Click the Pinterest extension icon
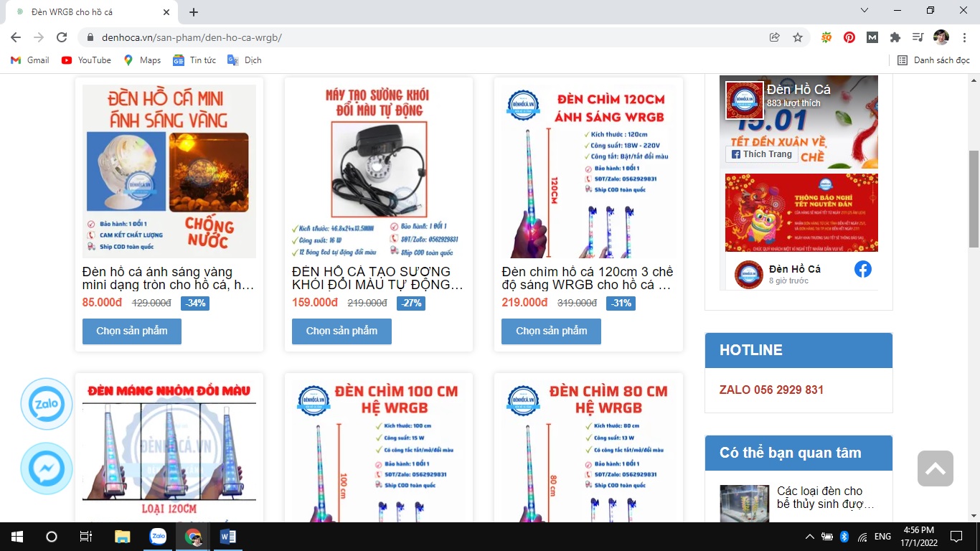The image size is (980, 551). tap(849, 37)
